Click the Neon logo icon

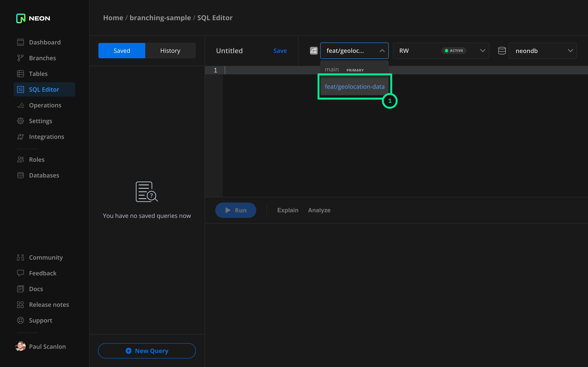click(x=21, y=18)
